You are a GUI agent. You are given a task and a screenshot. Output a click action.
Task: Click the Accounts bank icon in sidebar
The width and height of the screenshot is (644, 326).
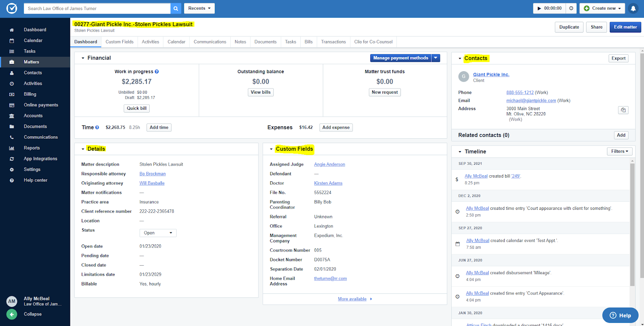click(12, 116)
